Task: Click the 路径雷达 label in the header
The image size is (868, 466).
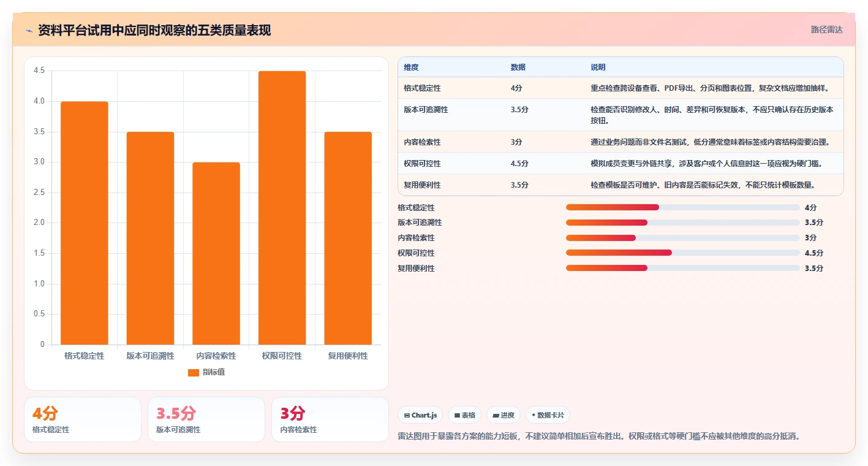Action: point(827,29)
